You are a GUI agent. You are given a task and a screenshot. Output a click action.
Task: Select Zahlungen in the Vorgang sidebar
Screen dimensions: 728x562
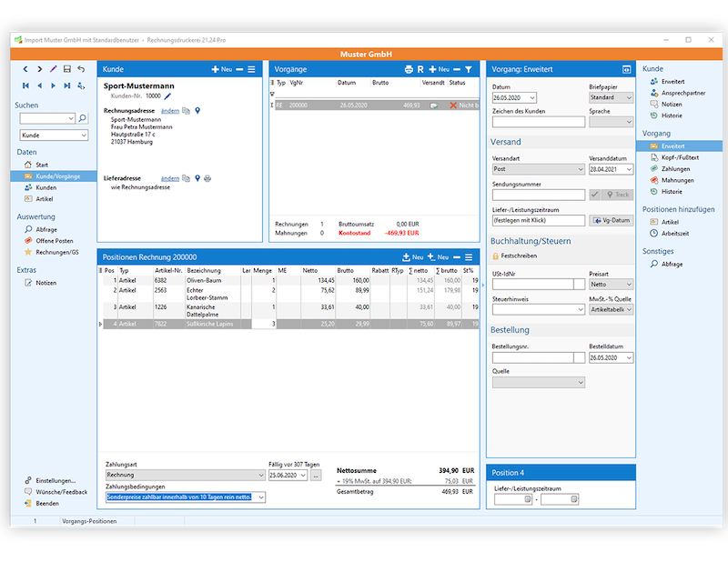[x=676, y=168]
